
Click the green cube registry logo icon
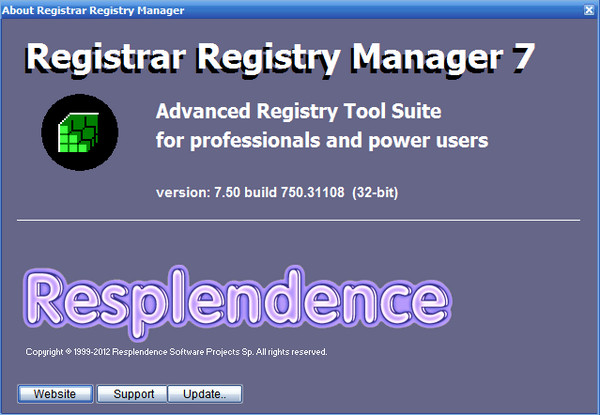80,132
